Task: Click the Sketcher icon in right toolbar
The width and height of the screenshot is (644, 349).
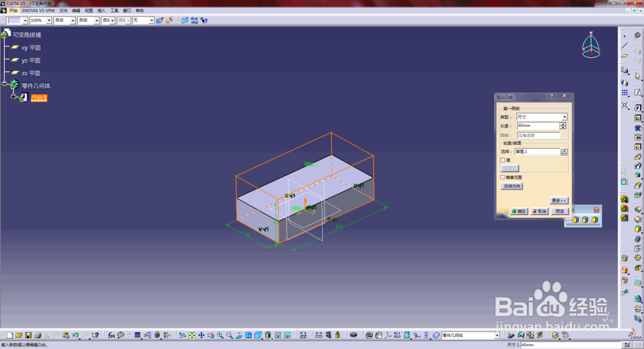Action: 638,92
